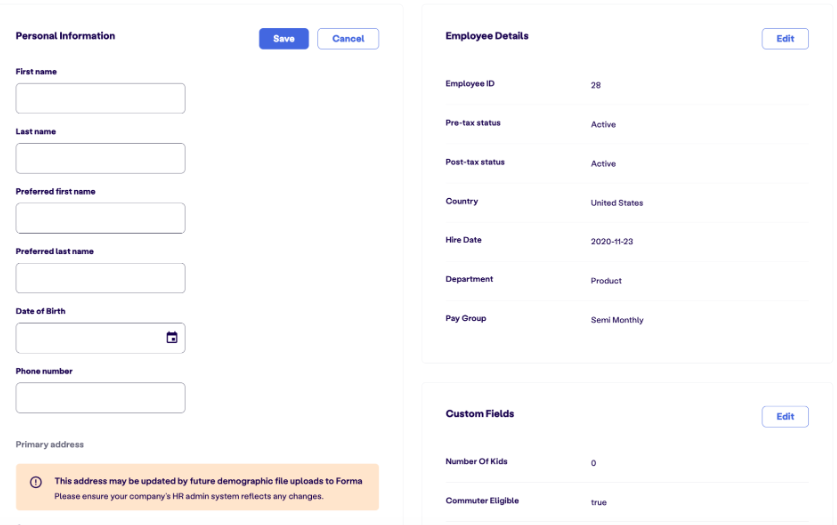The width and height of the screenshot is (837, 525).
Task: Click the warning icon in address notice
Action: tap(36, 482)
